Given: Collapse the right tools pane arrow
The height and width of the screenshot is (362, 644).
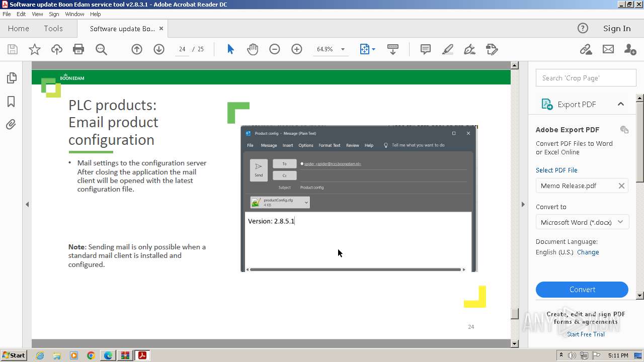Looking at the screenshot, I should (x=523, y=204).
